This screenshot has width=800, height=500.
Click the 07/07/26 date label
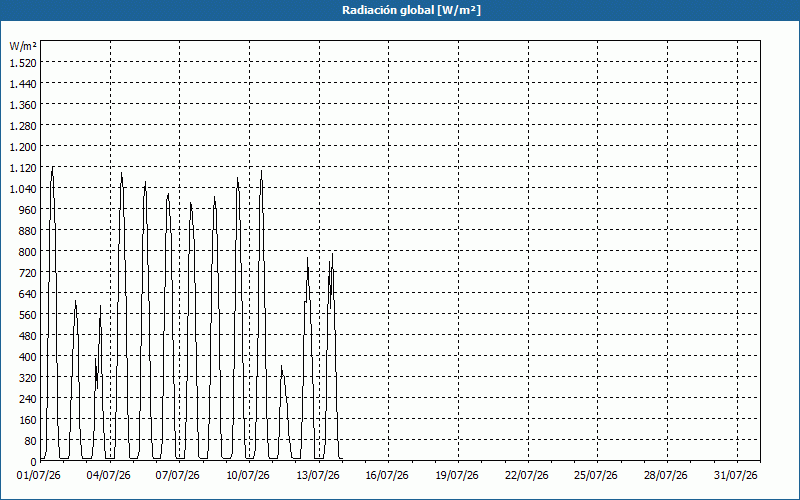(x=178, y=476)
